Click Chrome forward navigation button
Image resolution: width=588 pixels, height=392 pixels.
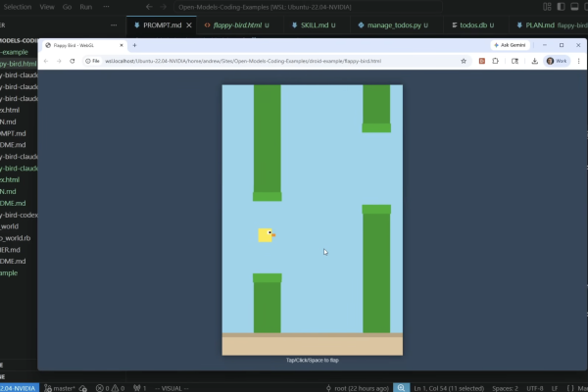(x=59, y=61)
